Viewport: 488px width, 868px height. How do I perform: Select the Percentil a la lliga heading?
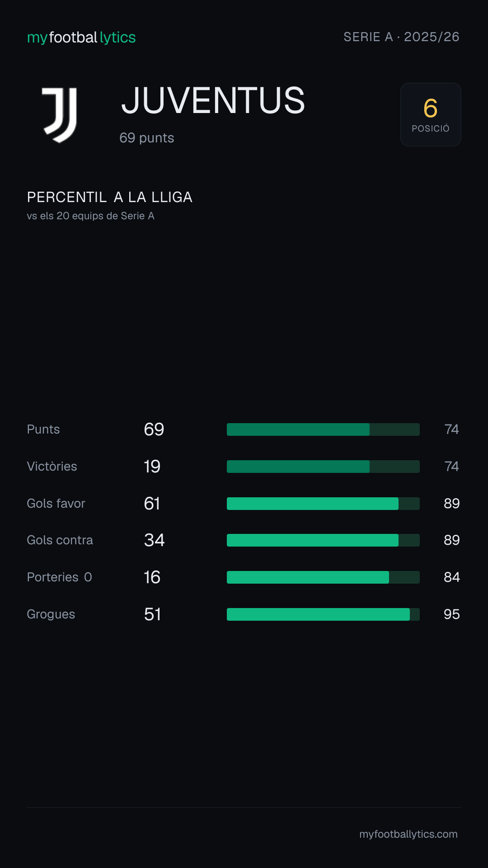[x=110, y=197]
